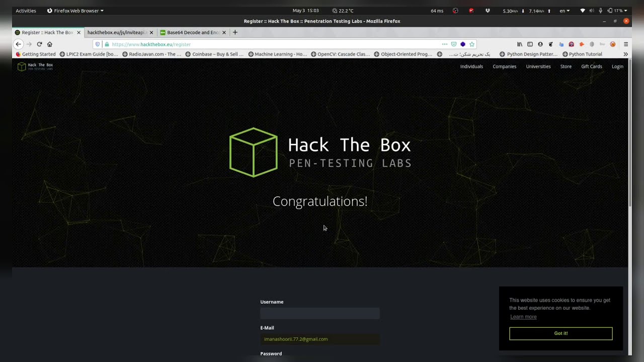Go to the Store page
Viewport: 644px width, 362px height.
point(566,66)
